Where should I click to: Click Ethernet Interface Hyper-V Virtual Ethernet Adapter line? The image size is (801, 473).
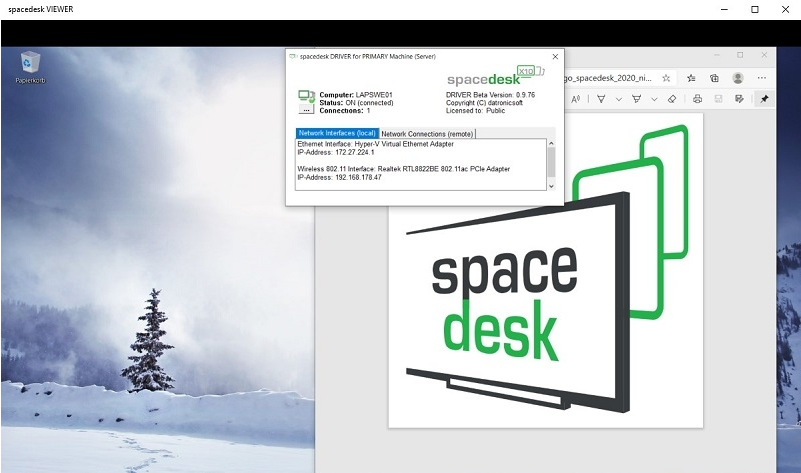pos(375,144)
